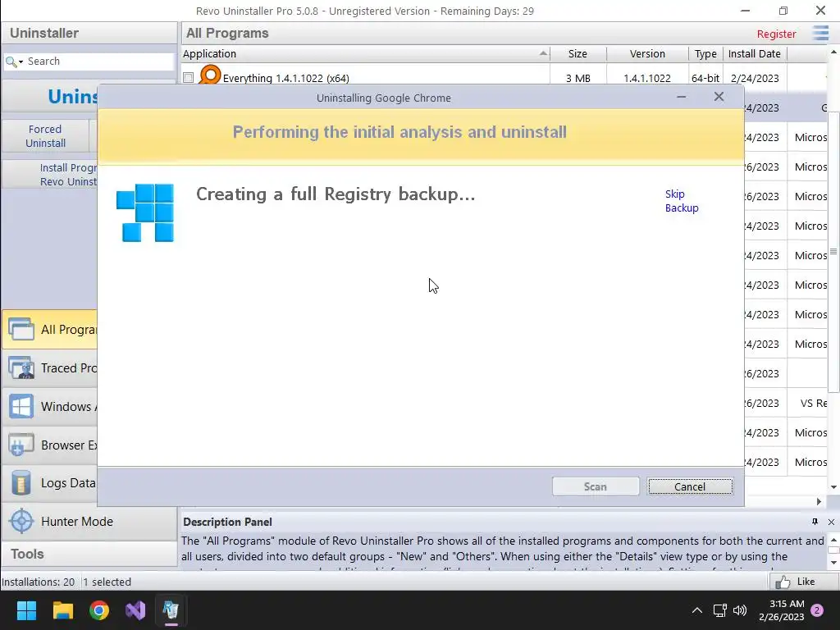The height and width of the screenshot is (630, 840).
Task: Select Everything size cell 3 MB
Action: coord(578,78)
